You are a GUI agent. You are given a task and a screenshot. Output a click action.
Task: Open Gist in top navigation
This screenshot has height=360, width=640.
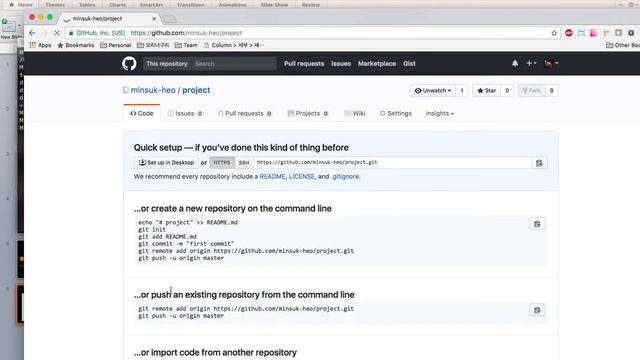pyautogui.click(x=409, y=64)
